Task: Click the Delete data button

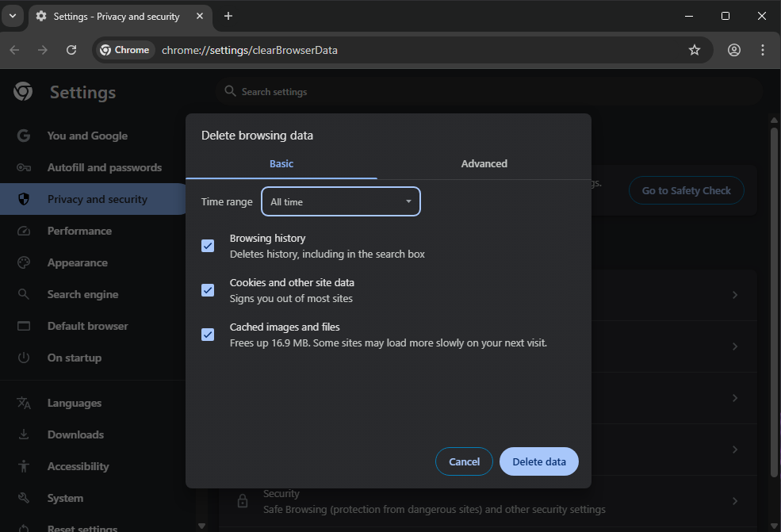Action: pyautogui.click(x=539, y=461)
